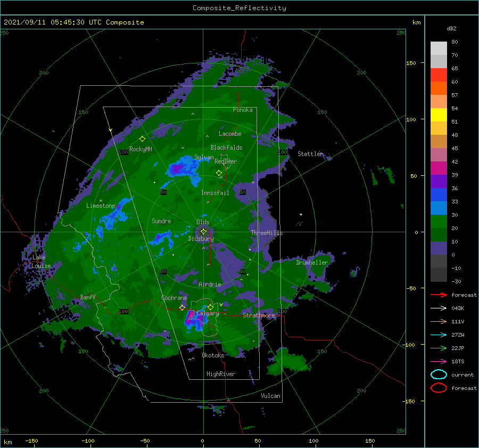The image size is (479, 448).
Task: Select the orange 111V arrow icon
Action: tap(439, 321)
